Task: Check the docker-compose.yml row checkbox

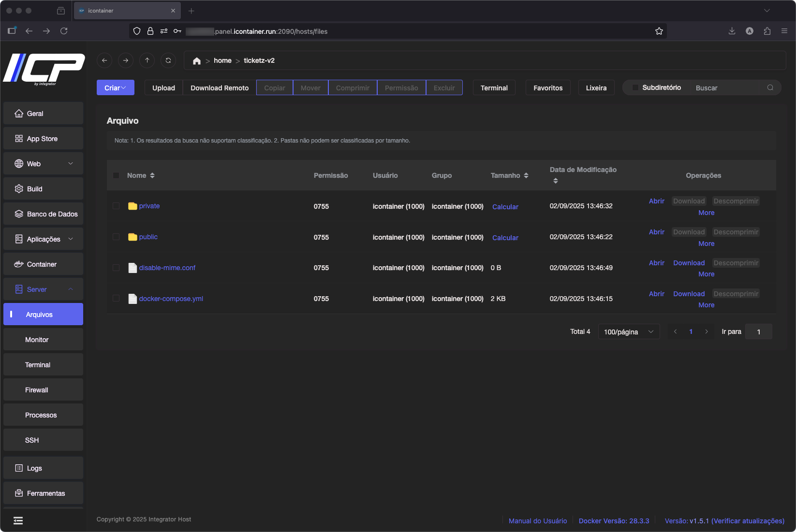Action: [116, 299]
